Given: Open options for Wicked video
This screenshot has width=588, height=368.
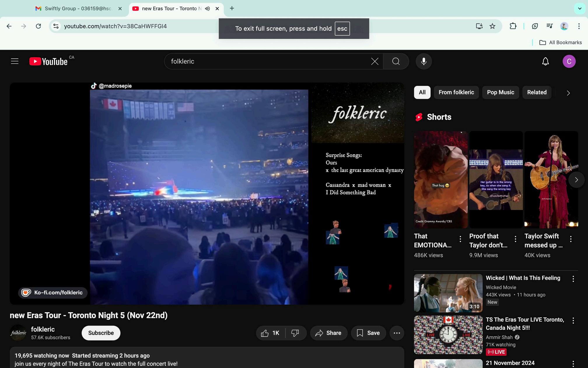Looking at the screenshot, I should 573,279.
